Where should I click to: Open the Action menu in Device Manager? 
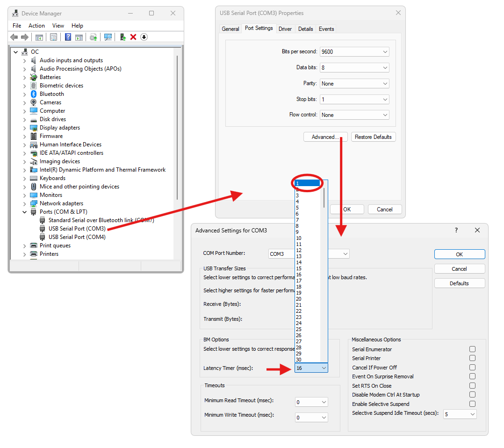[36, 26]
